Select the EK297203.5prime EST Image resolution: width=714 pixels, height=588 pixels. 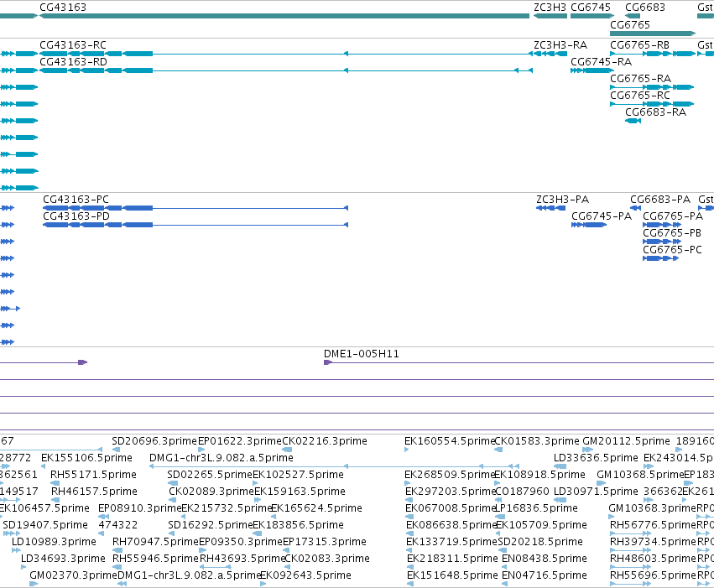click(450, 492)
